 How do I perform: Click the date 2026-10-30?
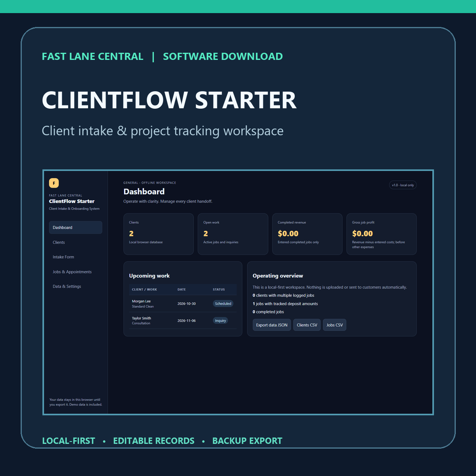(x=186, y=303)
